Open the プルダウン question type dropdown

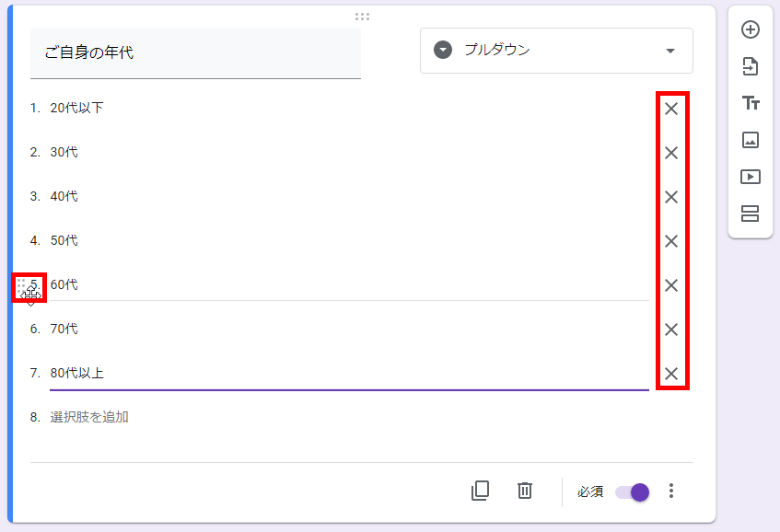(556, 51)
